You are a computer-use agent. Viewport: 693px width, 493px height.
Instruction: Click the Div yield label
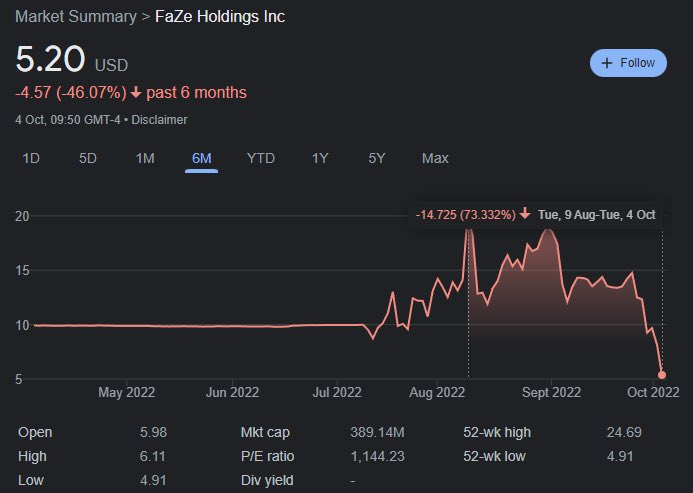267,480
